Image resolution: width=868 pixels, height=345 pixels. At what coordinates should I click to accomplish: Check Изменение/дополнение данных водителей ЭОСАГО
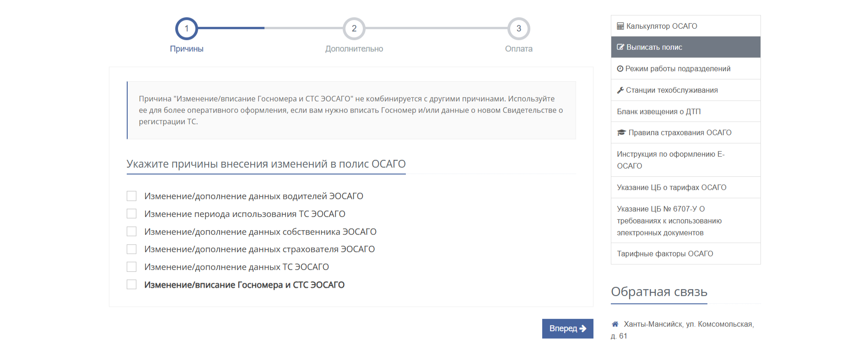131,196
